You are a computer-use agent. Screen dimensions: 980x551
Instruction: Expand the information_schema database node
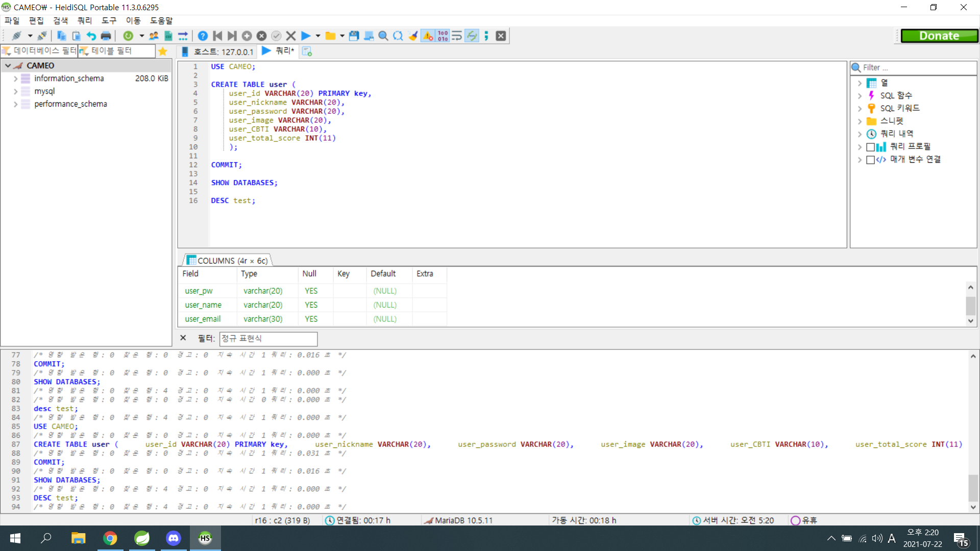(15, 79)
